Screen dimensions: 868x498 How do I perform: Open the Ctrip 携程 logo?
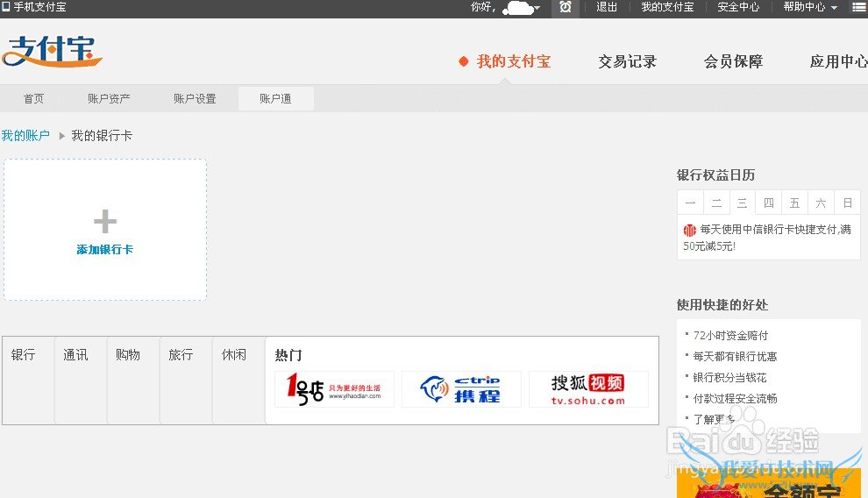(461, 389)
